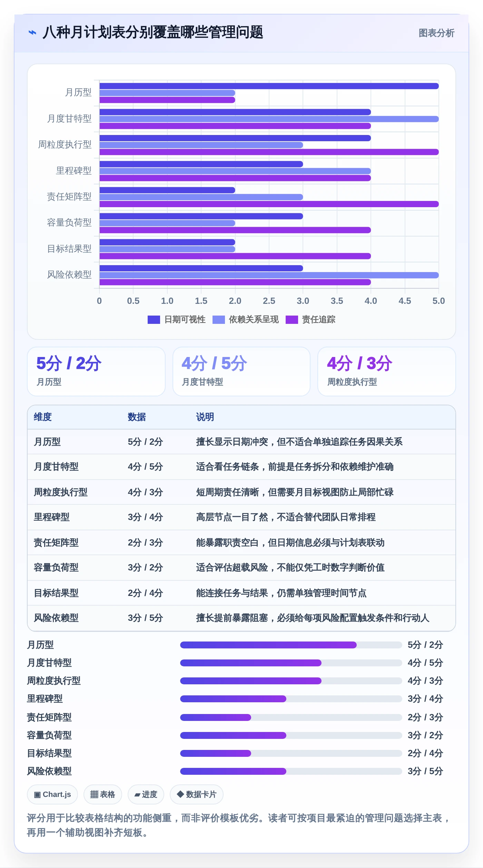Click the 风险依赖型 y-axis label in the chart
483x868 pixels.
69,275
